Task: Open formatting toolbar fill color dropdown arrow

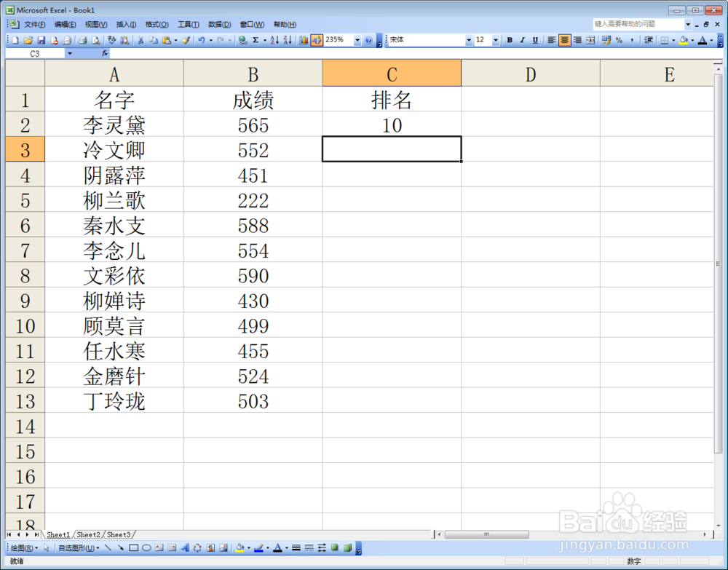Action: click(x=692, y=40)
